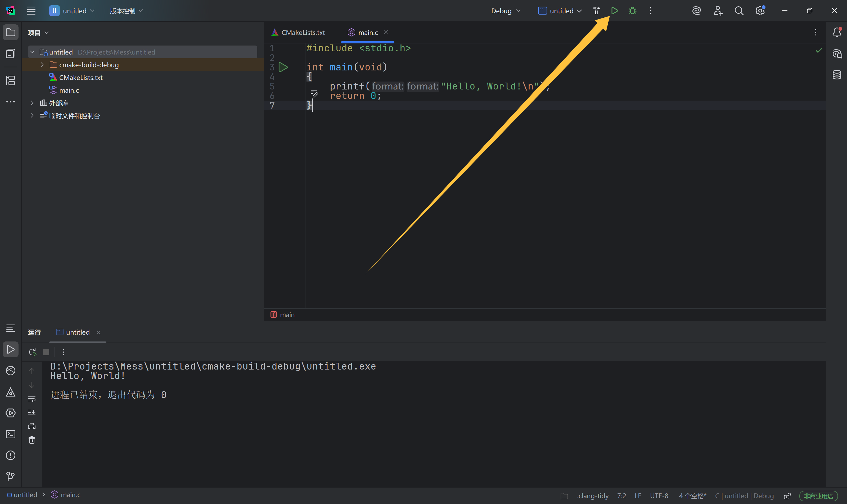Rerun the program in the Run panel
Screen dimensions: 847x504
(x=32, y=352)
